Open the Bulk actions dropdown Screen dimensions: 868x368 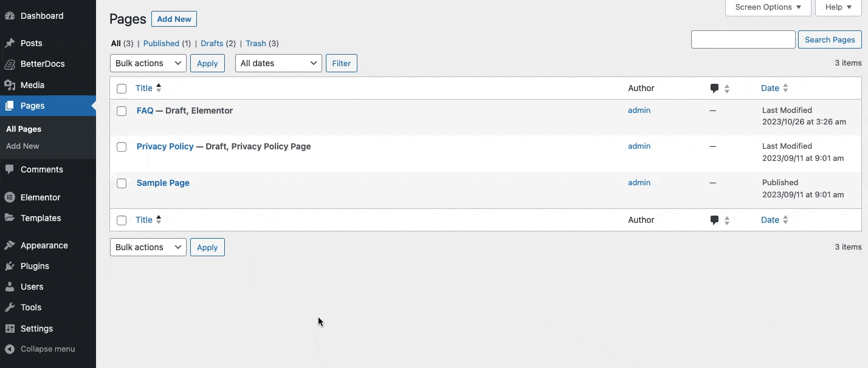(x=148, y=63)
